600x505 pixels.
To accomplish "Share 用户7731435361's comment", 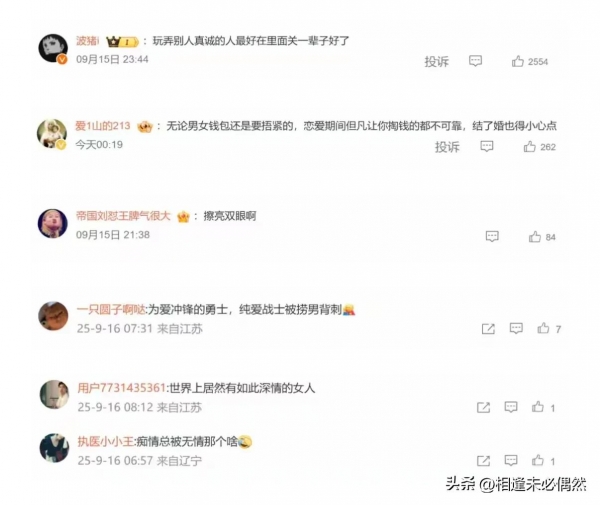I will click(484, 407).
